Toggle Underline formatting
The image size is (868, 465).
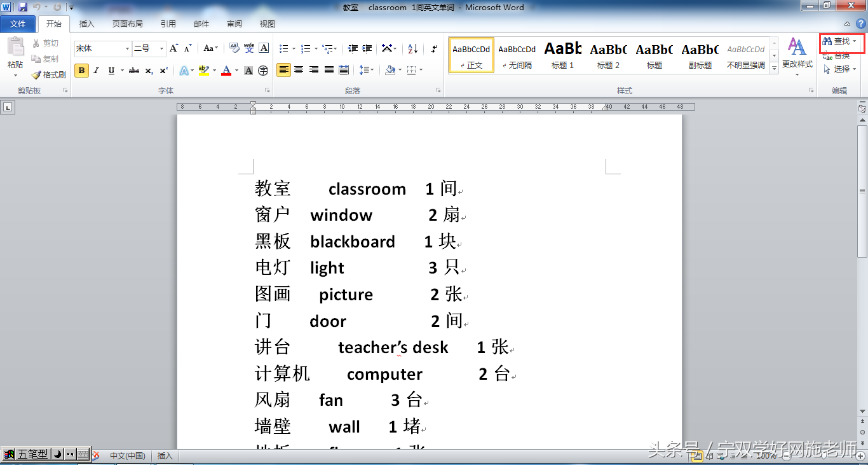point(111,71)
